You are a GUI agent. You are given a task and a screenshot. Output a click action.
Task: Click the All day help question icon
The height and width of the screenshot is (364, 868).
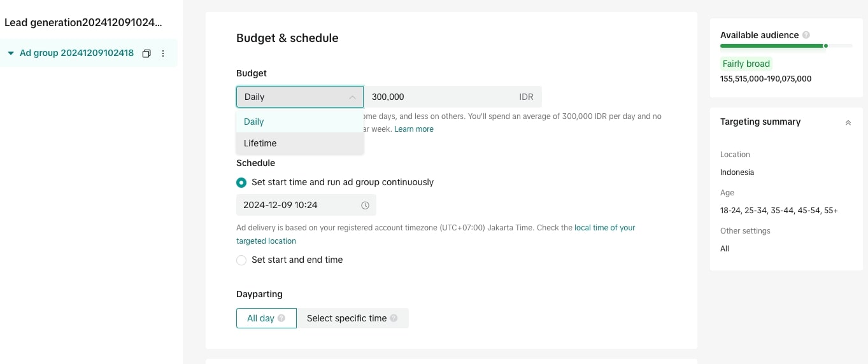(x=281, y=318)
